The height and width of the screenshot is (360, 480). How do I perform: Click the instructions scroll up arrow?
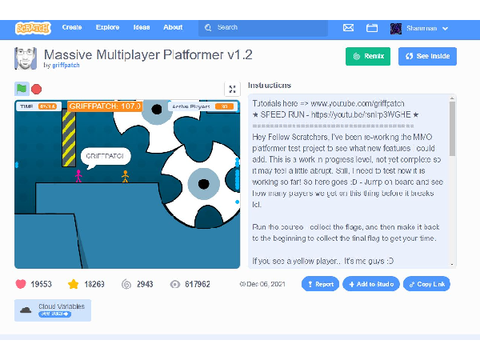[452, 98]
